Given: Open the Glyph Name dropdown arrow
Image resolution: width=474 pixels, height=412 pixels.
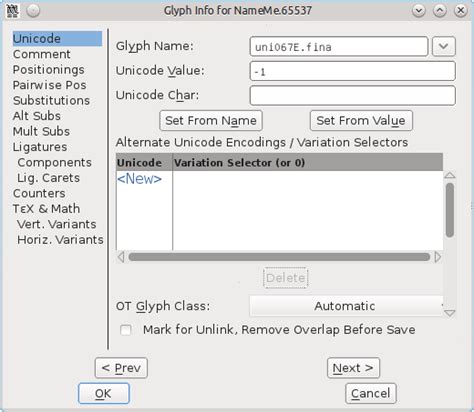Looking at the screenshot, I should (x=444, y=46).
